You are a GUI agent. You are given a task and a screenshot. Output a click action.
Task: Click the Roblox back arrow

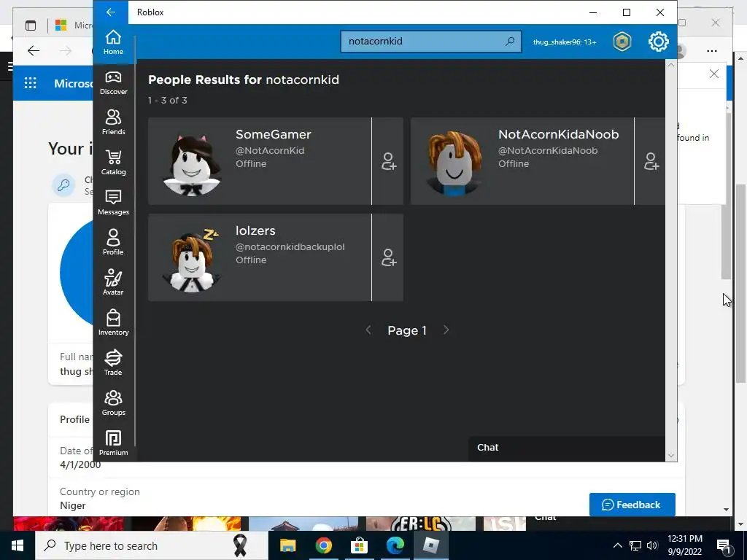111,12
